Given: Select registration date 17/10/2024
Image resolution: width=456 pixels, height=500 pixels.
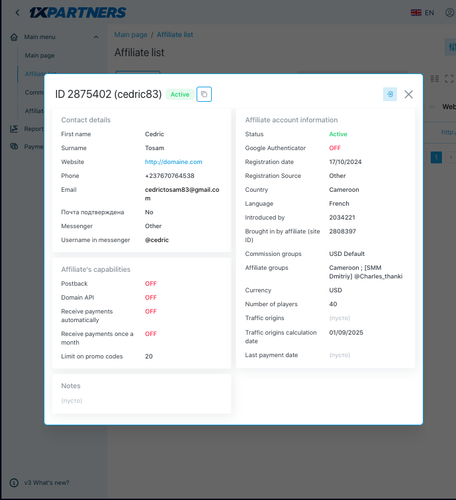Looking at the screenshot, I should (345, 162).
